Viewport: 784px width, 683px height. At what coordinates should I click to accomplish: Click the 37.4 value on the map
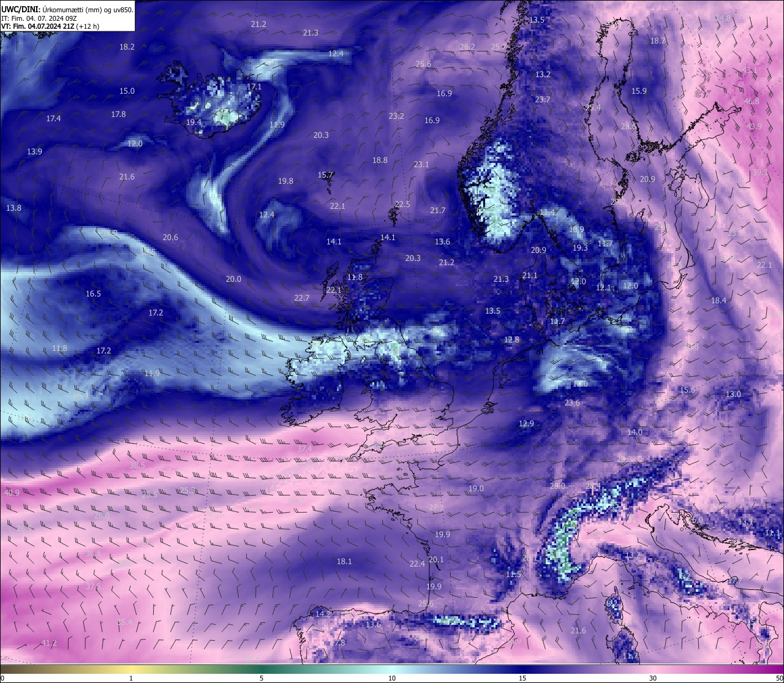tap(304, 448)
